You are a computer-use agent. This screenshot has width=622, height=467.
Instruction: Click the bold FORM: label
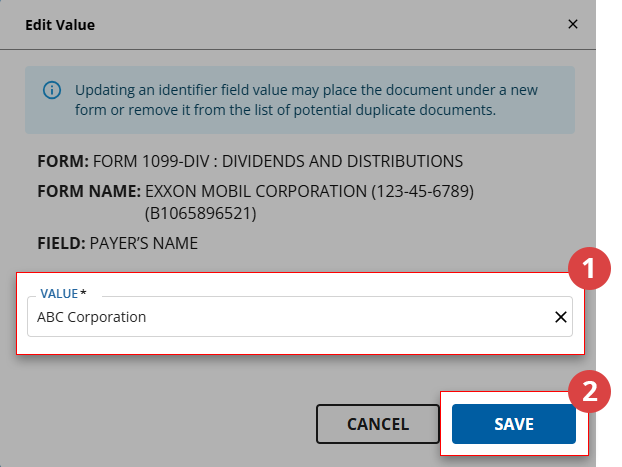[62, 160]
